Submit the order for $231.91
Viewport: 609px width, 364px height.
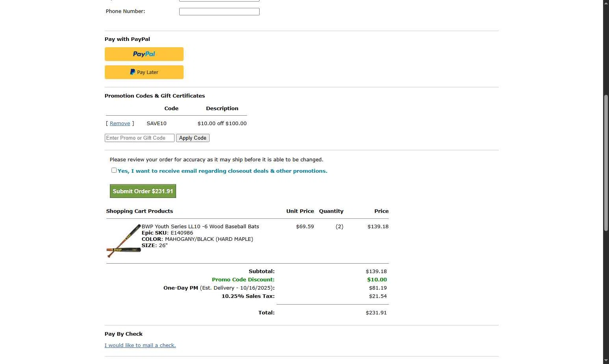click(x=143, y=191)
